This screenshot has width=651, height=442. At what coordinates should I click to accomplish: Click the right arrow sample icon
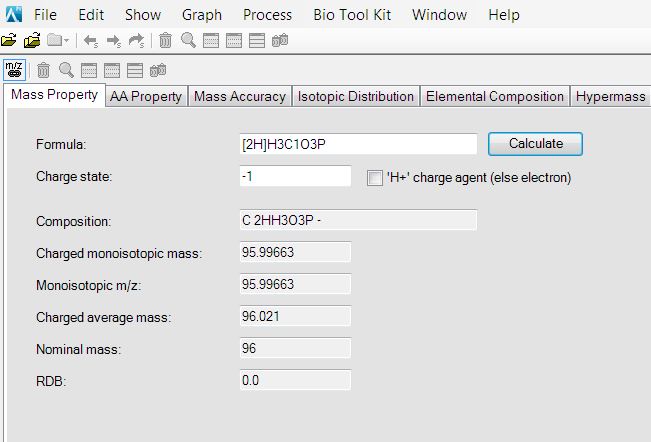pyautogui.click(x=113, y=41)
